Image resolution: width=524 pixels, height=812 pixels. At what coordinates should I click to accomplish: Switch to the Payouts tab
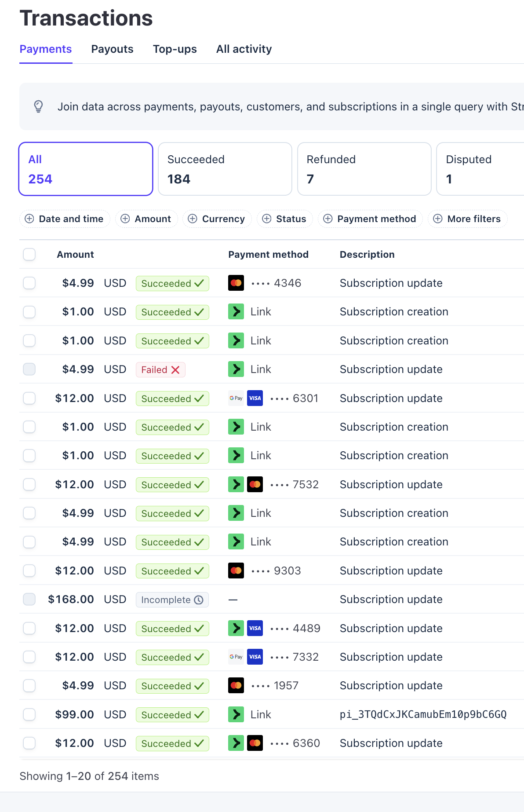(112, 49)
